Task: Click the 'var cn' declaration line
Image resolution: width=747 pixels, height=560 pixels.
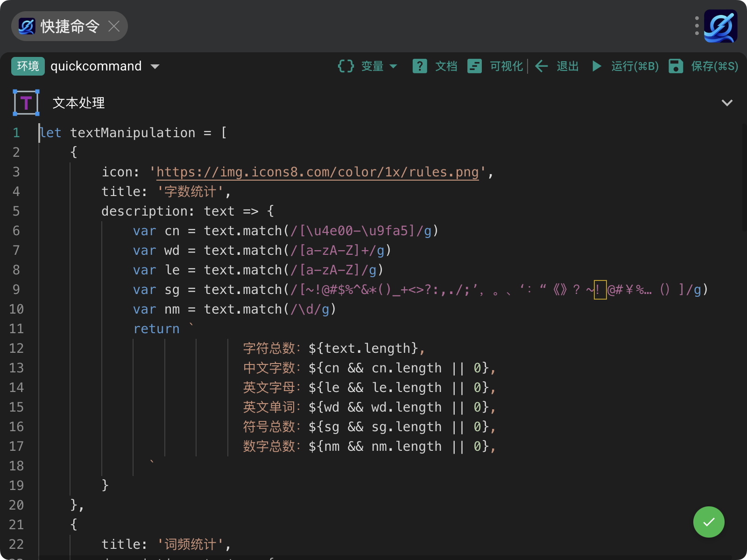Action: click(x=286, y=231)
